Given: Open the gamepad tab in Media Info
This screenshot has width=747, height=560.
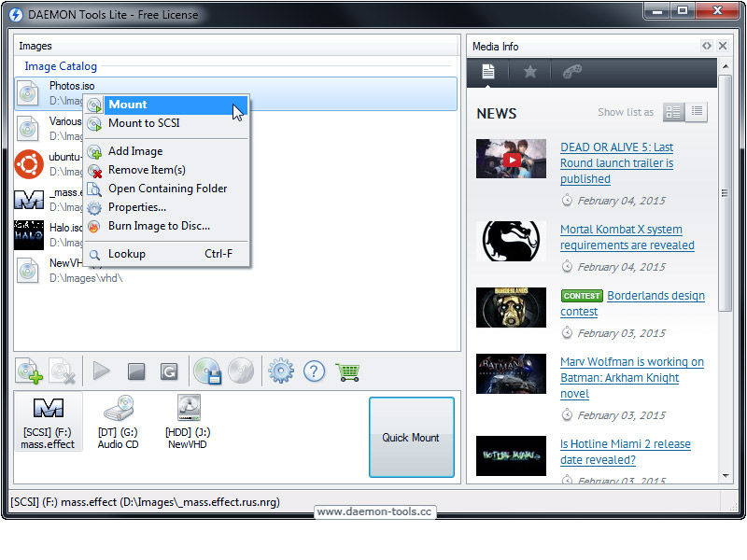Looking at the screenshot, I should click(572, 72).
